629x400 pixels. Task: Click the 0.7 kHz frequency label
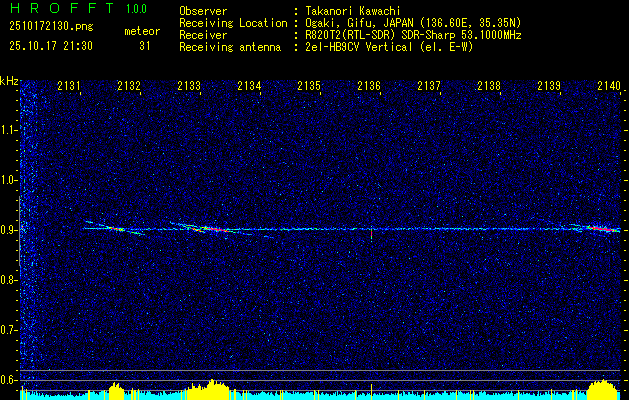(x=8, y=330)
